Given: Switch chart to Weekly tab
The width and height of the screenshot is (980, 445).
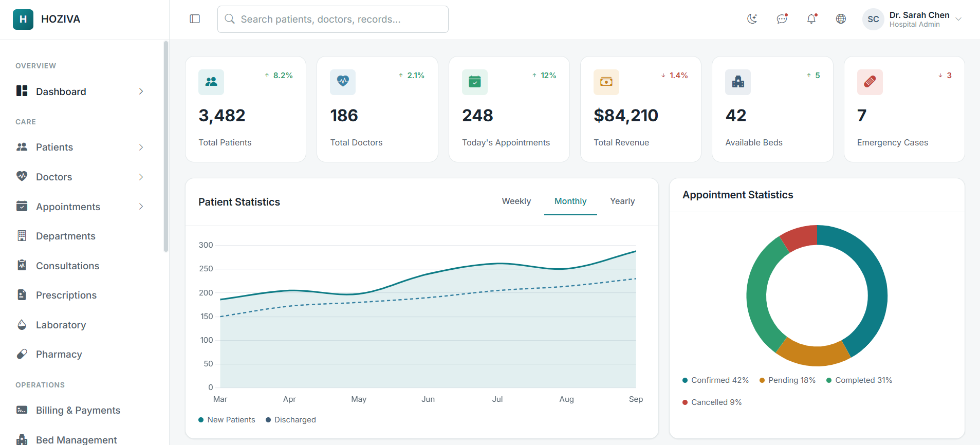Looking at the screenshot, I should pos(516,201).
